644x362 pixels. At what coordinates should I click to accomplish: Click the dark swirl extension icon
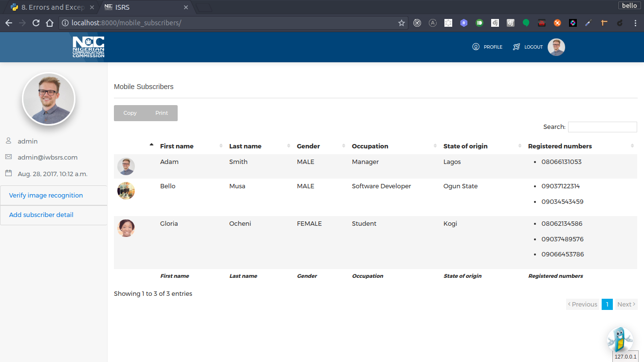click(620, 23)
